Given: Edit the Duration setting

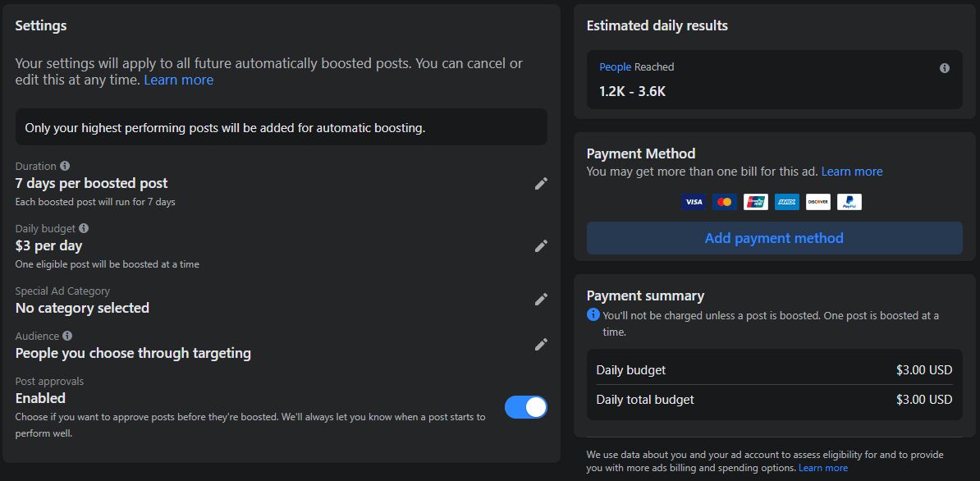Looking at the screenshot, I should (541, 184).
